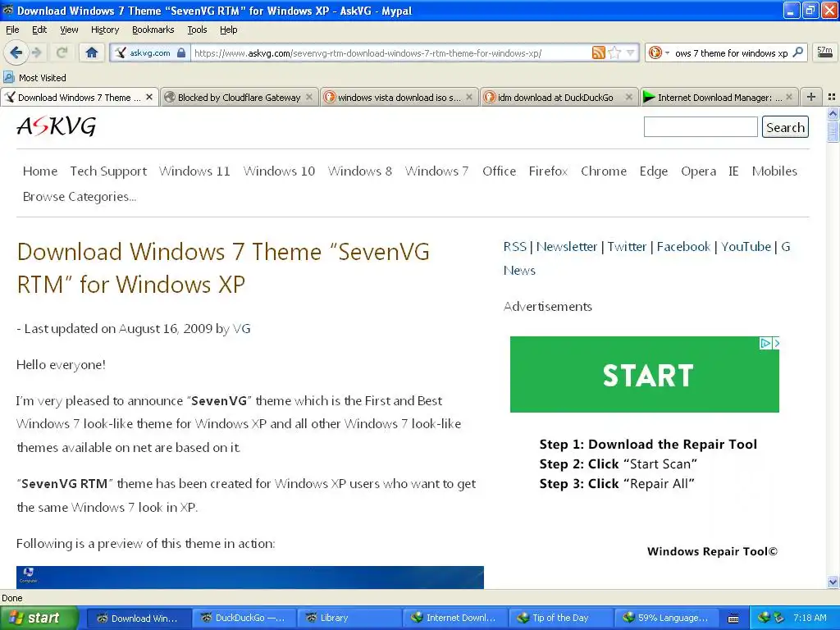Viewport: 840px width, 630px height.
Task: Open the History menu
Action: [105, 30]
